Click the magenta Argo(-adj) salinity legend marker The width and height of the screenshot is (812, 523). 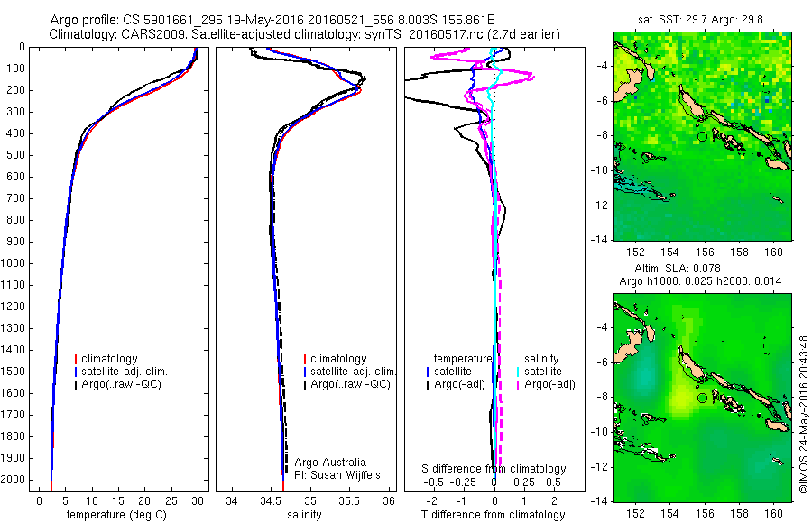tap(518, 385)
